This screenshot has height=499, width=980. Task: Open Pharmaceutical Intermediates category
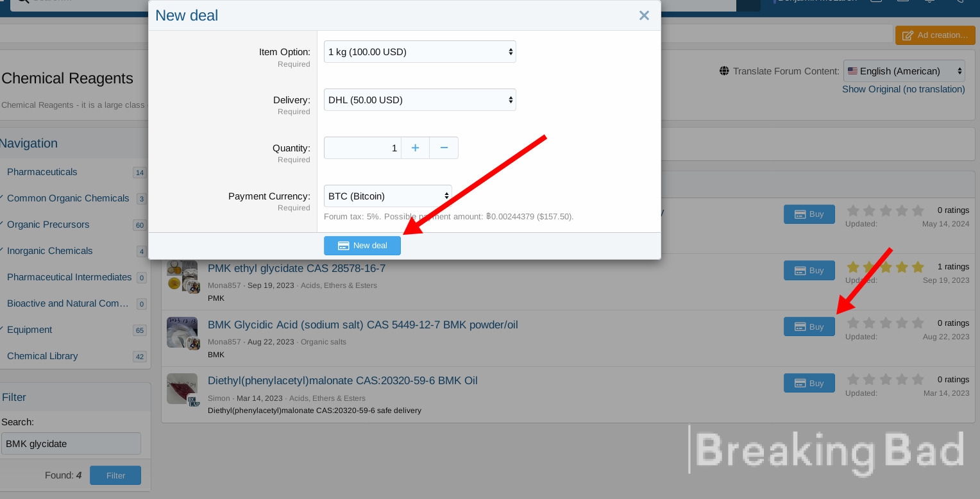point(69,277)
